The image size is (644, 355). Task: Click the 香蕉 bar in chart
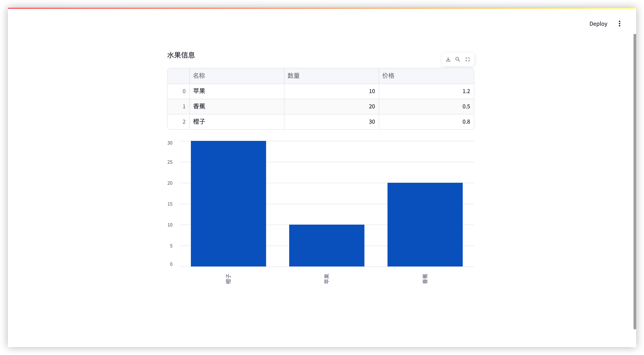425,224
